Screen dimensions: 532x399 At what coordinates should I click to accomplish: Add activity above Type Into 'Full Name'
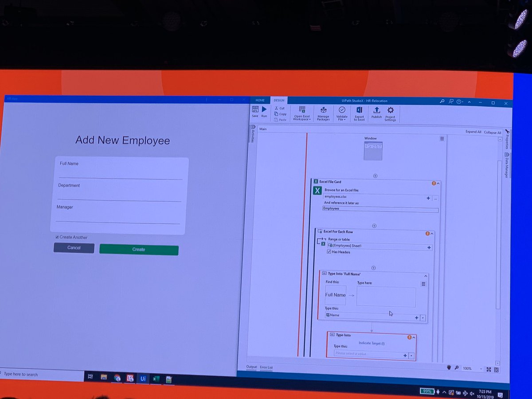(373, 268)
